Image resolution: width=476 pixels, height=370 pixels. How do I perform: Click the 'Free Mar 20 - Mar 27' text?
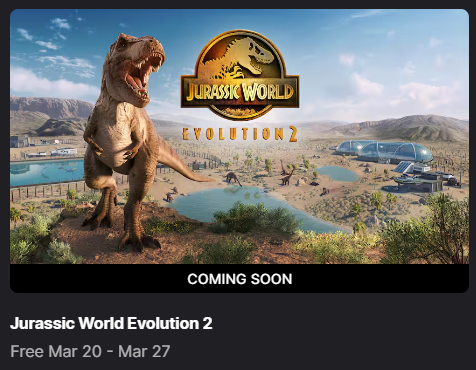[90, 351]
